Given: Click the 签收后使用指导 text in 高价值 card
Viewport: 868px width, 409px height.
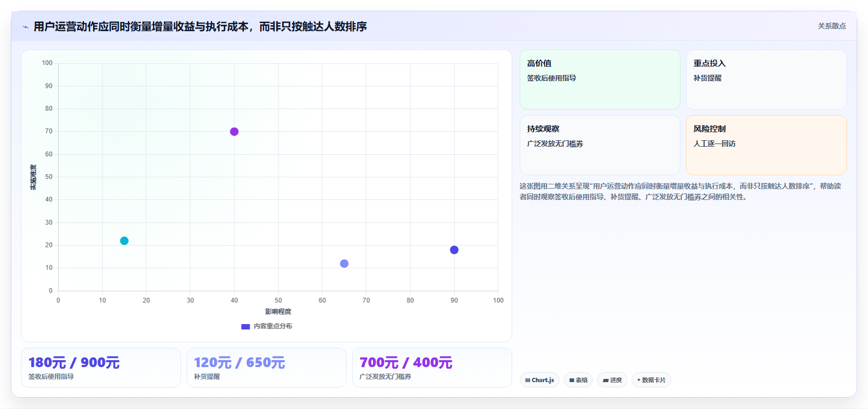Looking at the screenshot, I should [x=551, y=78].
